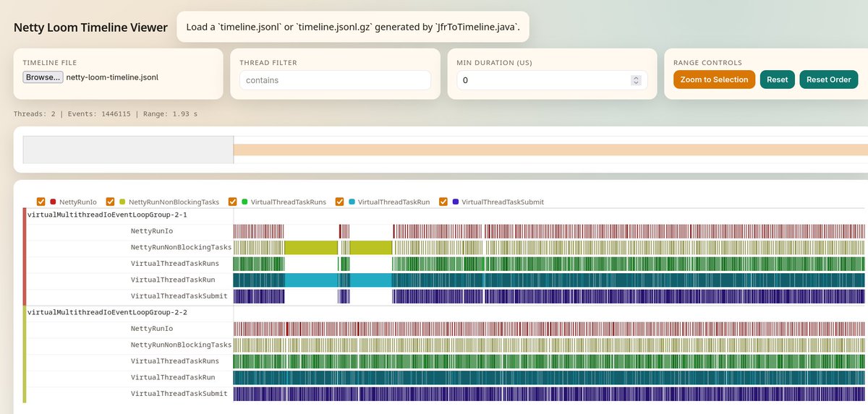Click VirtualThreadTaskSubmit row label under thread 2-1
Image resolution: width=868 pixels, height=414 pixels.
click(x=179, y=296)
